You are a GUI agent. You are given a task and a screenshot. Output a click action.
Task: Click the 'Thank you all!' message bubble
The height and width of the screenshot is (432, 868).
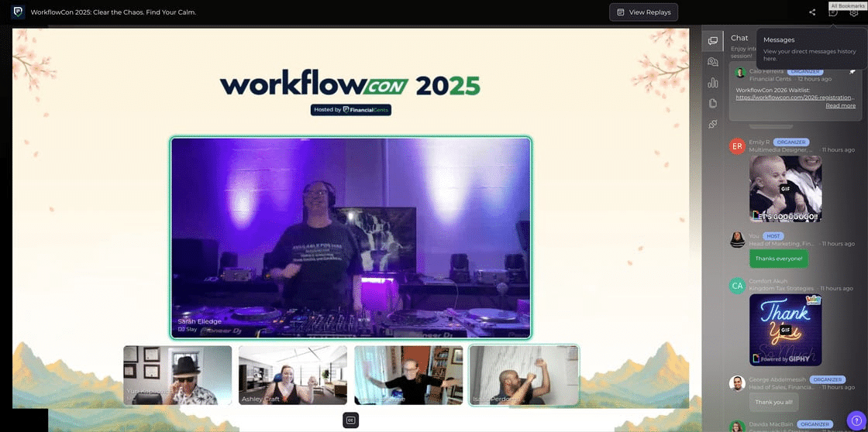(x=774, y=402)
